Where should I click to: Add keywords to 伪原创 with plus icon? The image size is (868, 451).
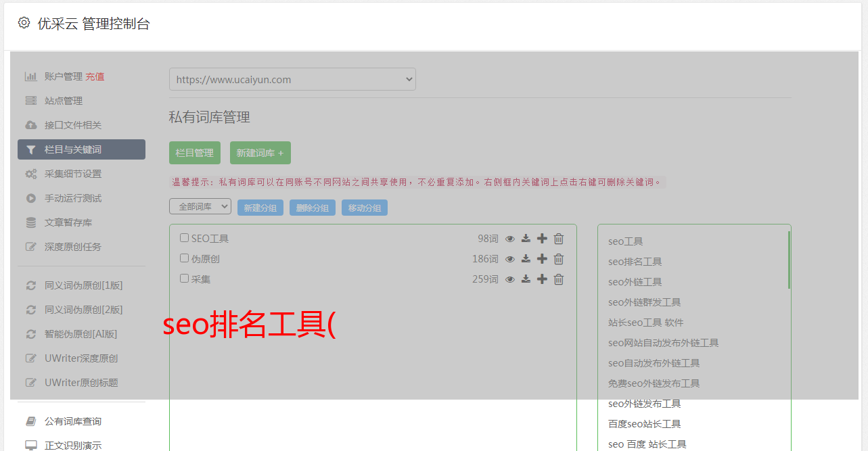pos(542,259)
